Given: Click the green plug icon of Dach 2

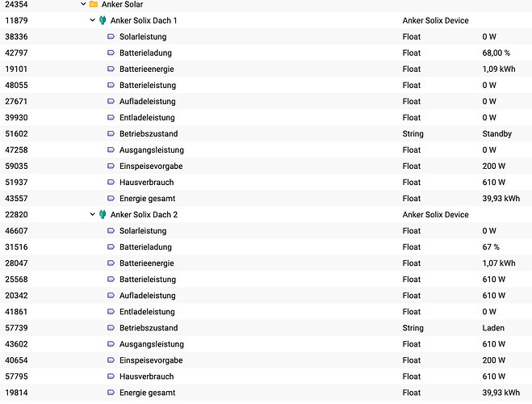Looking at the screenshot, I should coord(103,215).
